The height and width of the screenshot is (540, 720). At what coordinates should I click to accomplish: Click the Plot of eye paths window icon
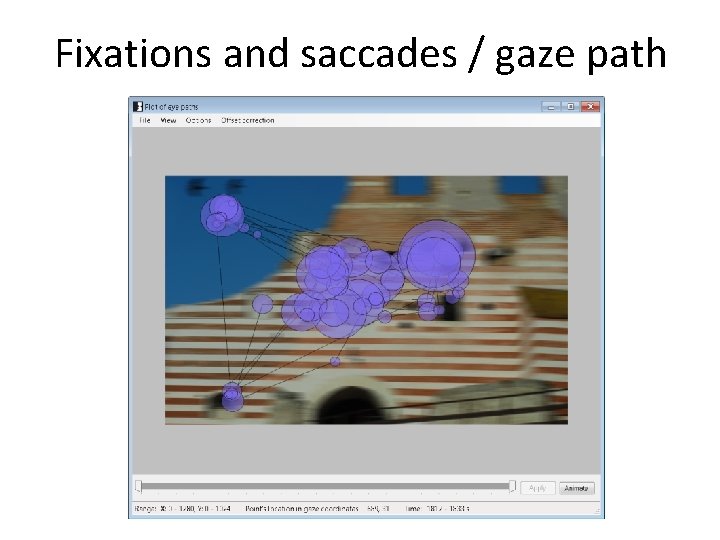138,107
